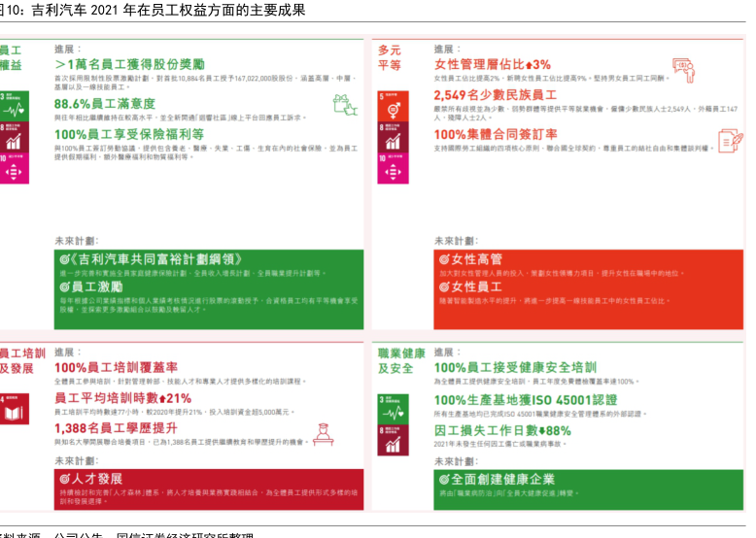The width and height of the screenshot is (756, 538).
Task: Click the 多元平等 section title
Action: (x=391, y=57)
